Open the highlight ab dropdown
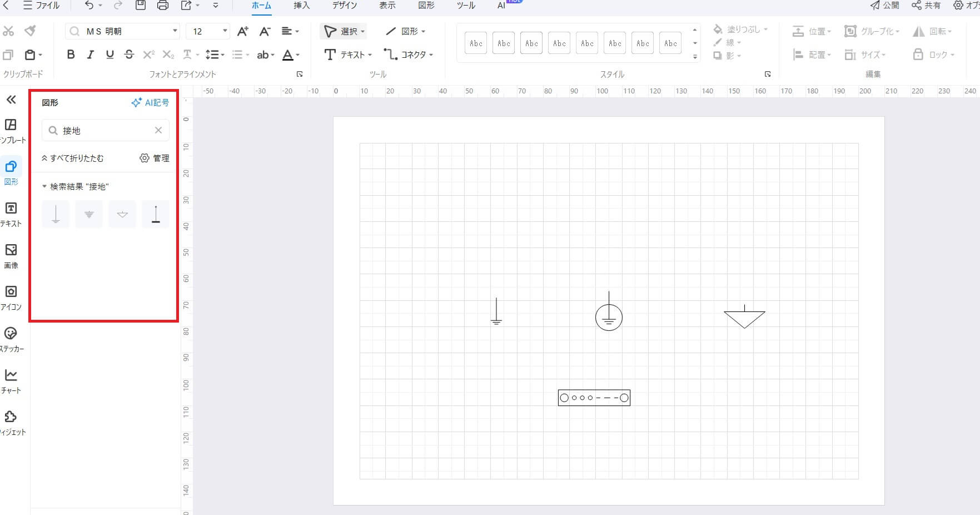 pos(266,55)
